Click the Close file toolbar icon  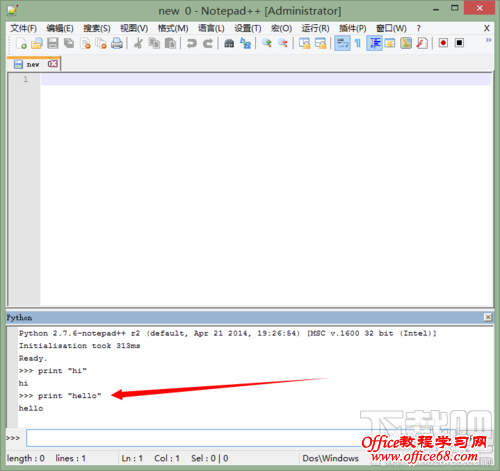pos(85,43)
